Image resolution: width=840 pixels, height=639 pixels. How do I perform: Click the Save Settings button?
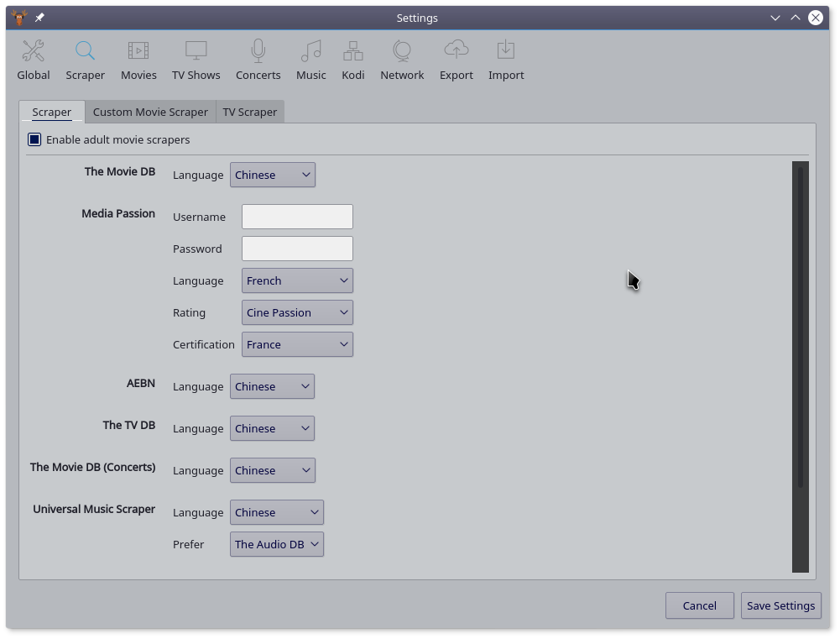click(x=780, y=605)
